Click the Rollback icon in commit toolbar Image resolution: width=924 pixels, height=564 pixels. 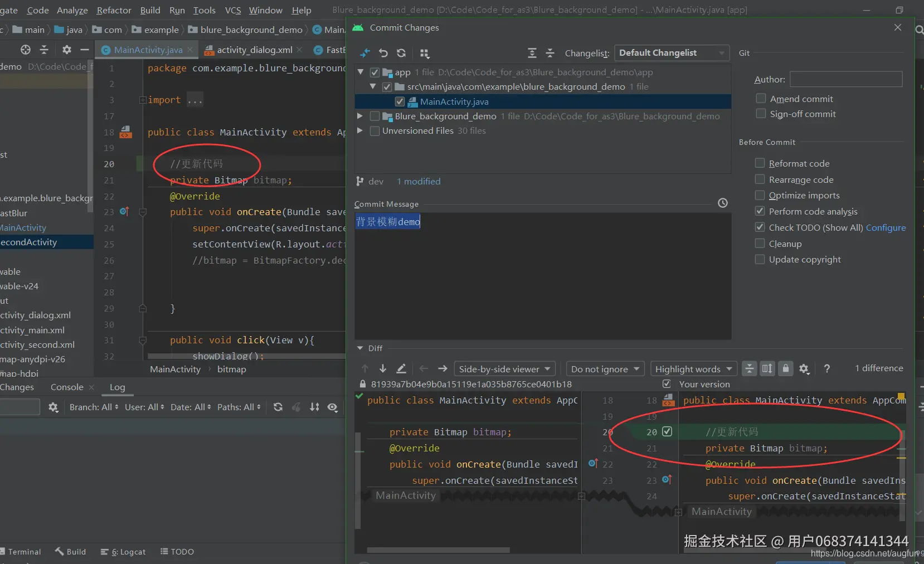tap(383, 53)
